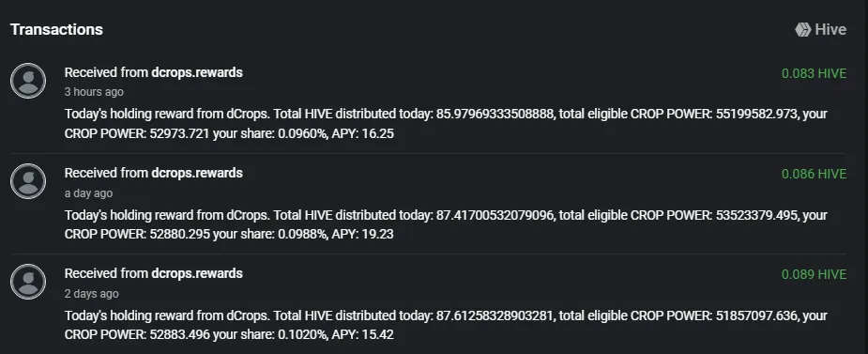Select the 0.083 HIVE amount

click(814, 73)
